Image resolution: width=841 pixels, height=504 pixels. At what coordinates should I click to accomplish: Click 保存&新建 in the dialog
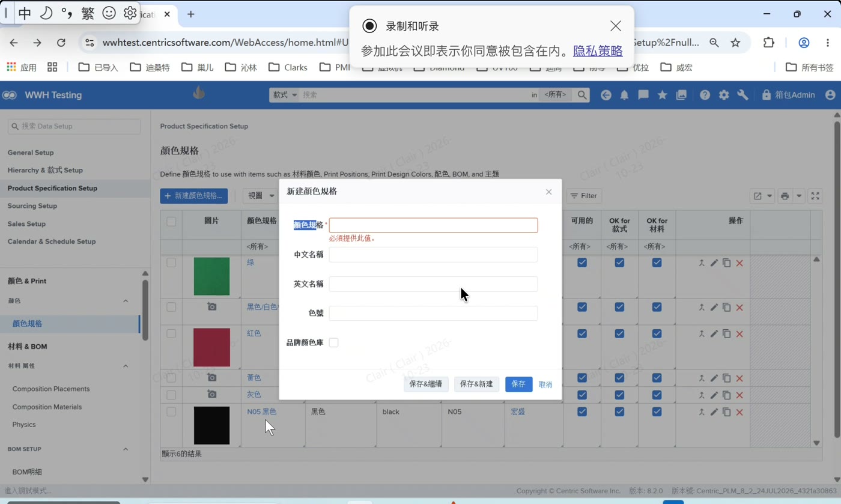(476, 384)
